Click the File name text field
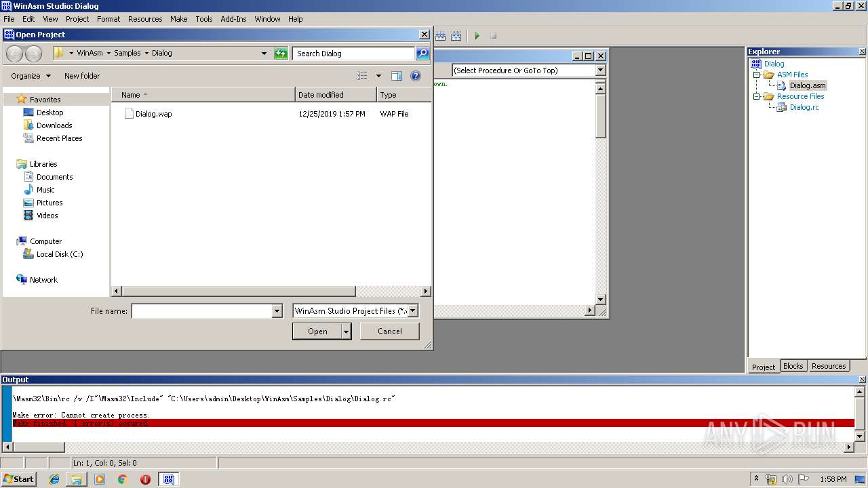Viewport: 868px width, 488px height. (x=201, y=311)
